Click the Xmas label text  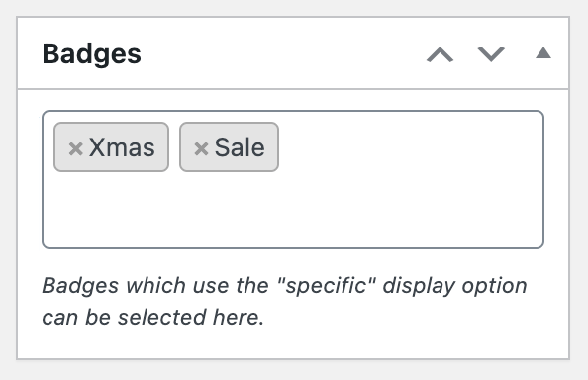(x=122, y=147)
